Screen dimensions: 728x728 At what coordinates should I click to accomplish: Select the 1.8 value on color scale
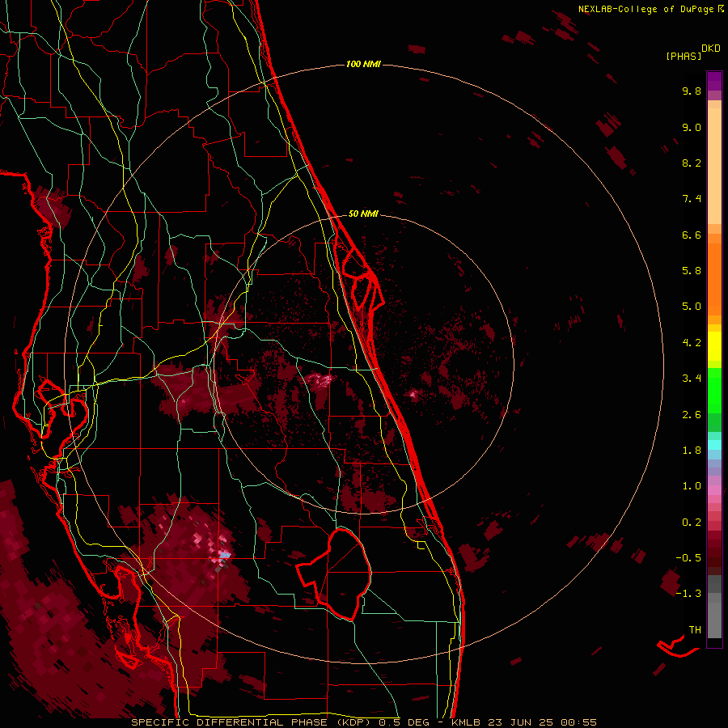(x=692, y=451)
